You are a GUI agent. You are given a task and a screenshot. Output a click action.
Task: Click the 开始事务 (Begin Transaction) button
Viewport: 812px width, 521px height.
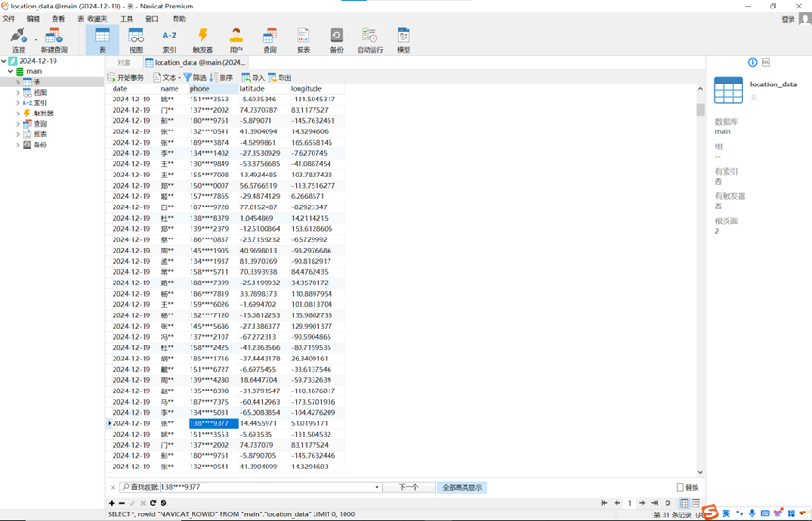tap(126, 78)
